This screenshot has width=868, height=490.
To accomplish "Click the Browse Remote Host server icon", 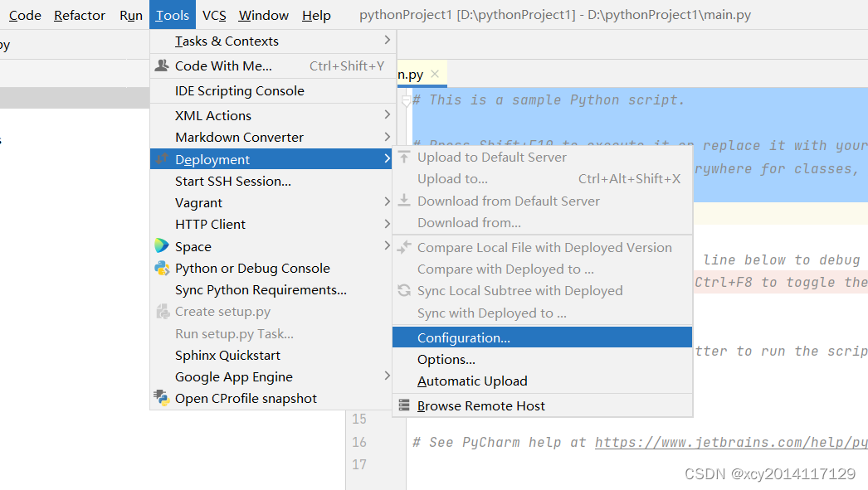I will (404, 405).
